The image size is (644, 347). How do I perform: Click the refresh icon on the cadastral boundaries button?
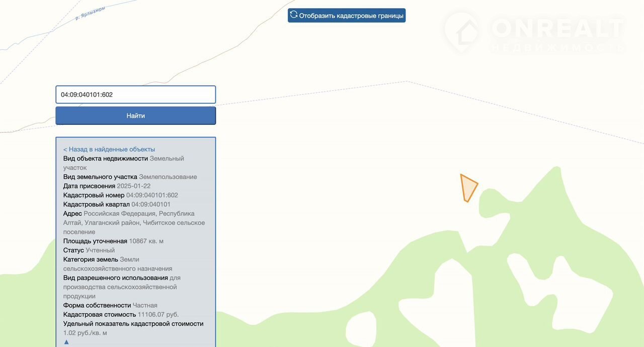click(294, 15)
